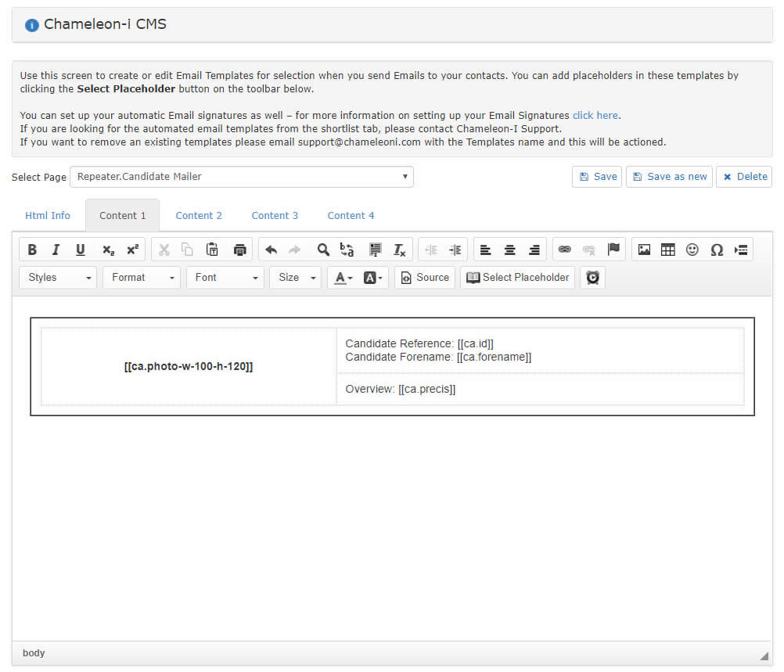The image size is (784, 672).
Task: Toggle underline formatting
Action: [x=80, y=250]
